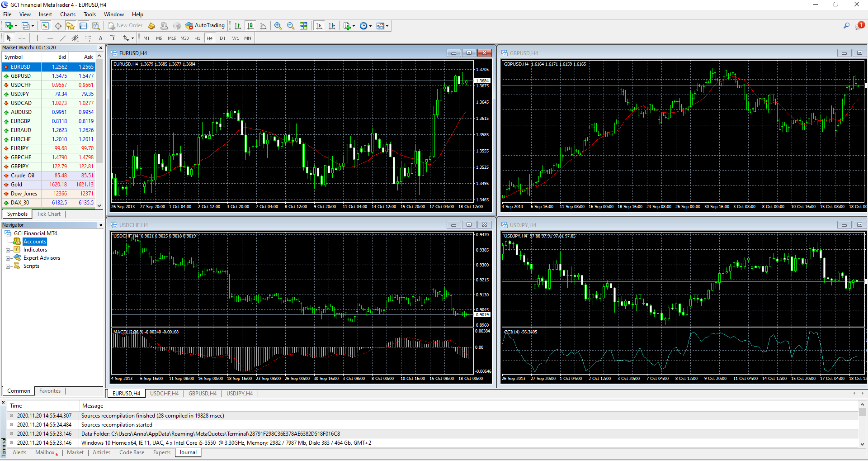Click the Signals broadcast icon

click(177, 26)
